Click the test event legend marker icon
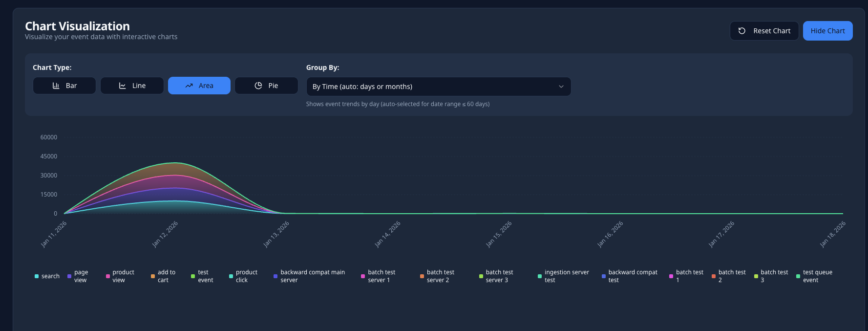 (193, 276)
